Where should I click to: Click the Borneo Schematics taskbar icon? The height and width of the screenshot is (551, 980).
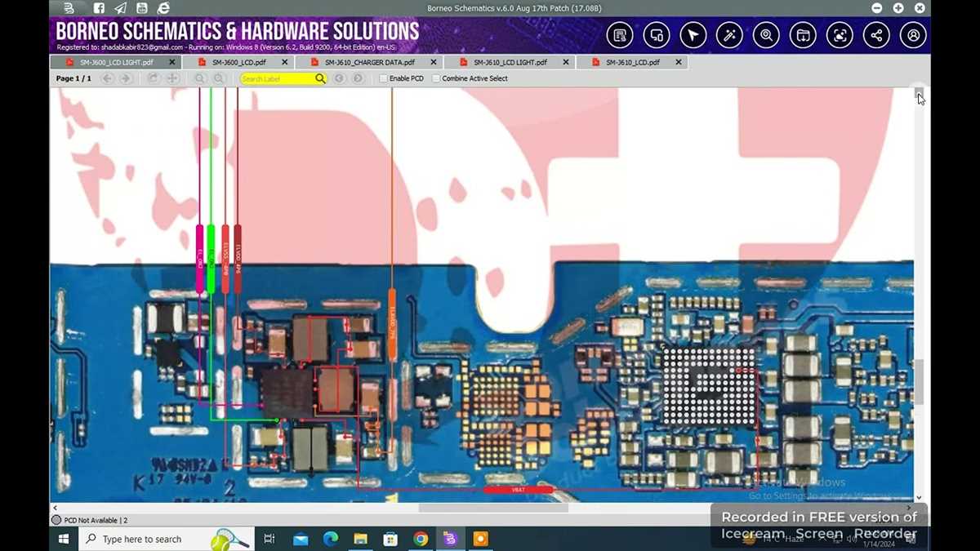[450, 539]
